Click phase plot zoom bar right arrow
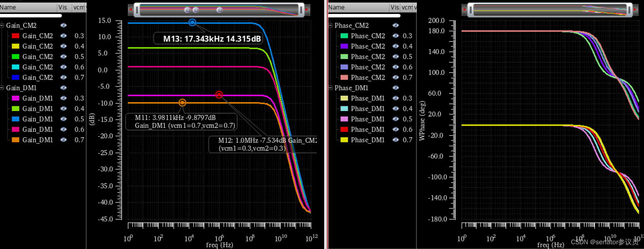 636,10
